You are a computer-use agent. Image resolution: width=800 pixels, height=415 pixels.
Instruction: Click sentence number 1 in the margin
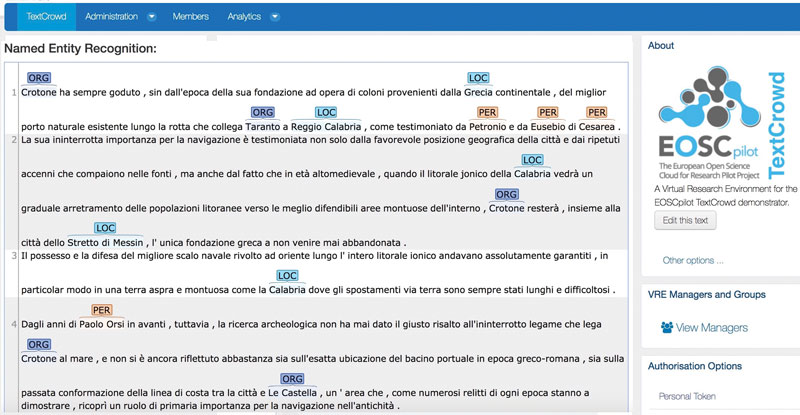pyautogui.click(x=14, y=93)
